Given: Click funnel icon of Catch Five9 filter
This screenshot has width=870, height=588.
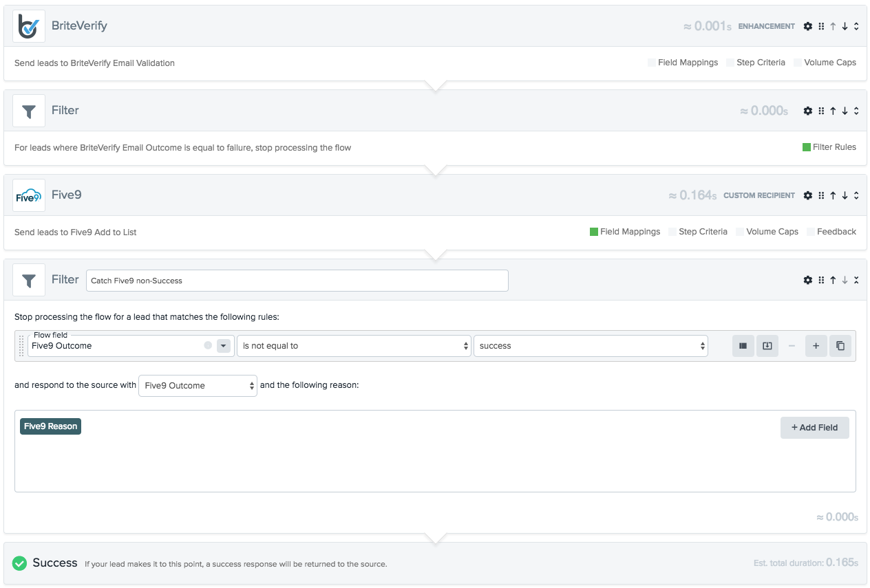Looking at the screenshot, I should click(29, 280).
